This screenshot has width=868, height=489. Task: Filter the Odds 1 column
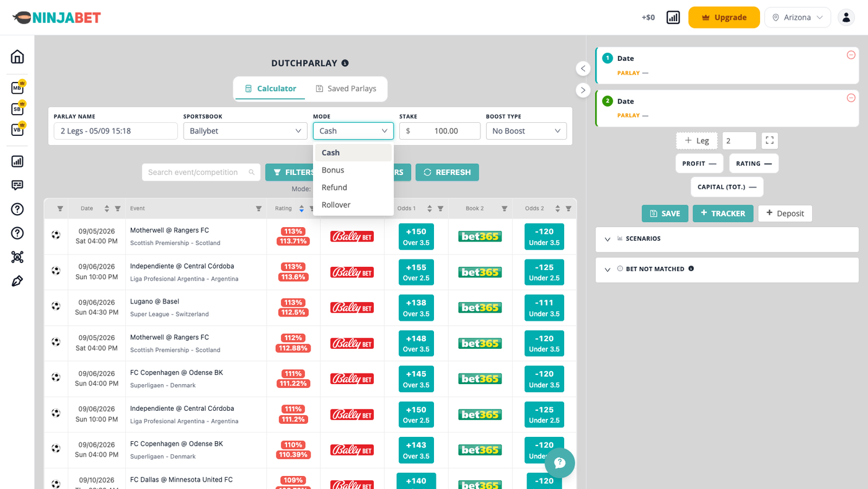click(x=441, y=209)
